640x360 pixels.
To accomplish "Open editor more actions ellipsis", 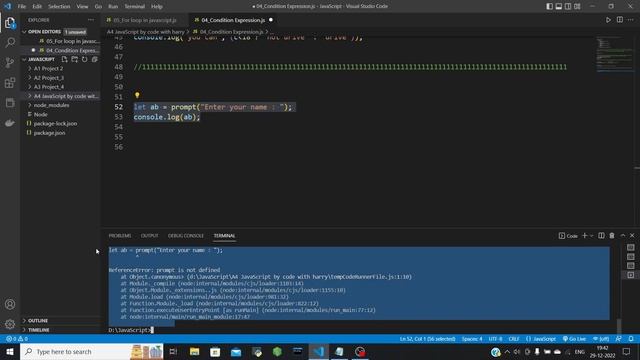I will point(631,20).
